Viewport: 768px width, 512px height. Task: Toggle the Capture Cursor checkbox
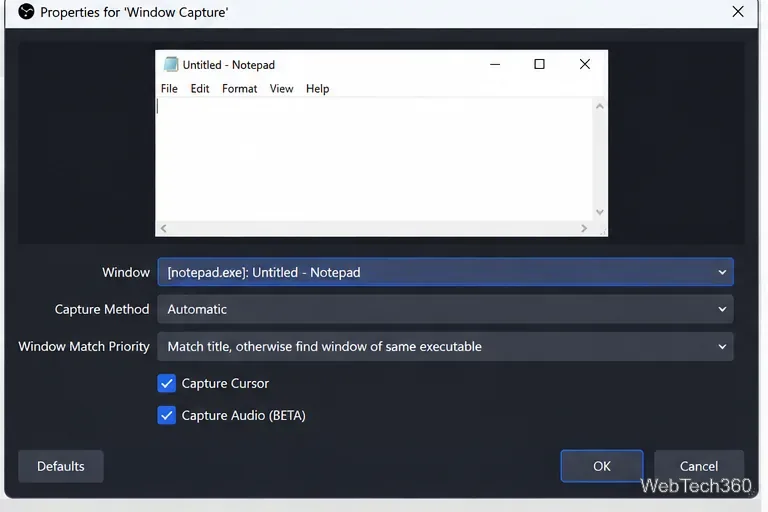point(167,383)
